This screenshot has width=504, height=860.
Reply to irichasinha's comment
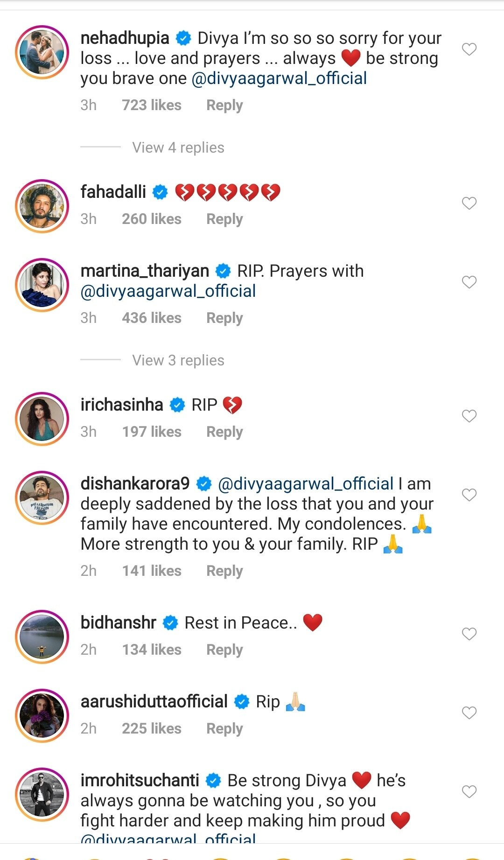click(224, 432)
